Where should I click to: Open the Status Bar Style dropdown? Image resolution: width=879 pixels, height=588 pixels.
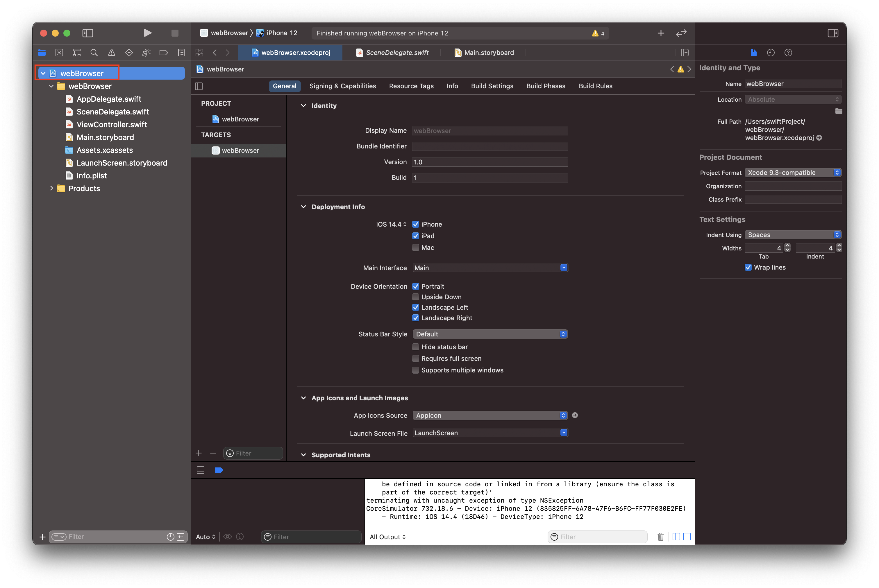tap(489, 334)
